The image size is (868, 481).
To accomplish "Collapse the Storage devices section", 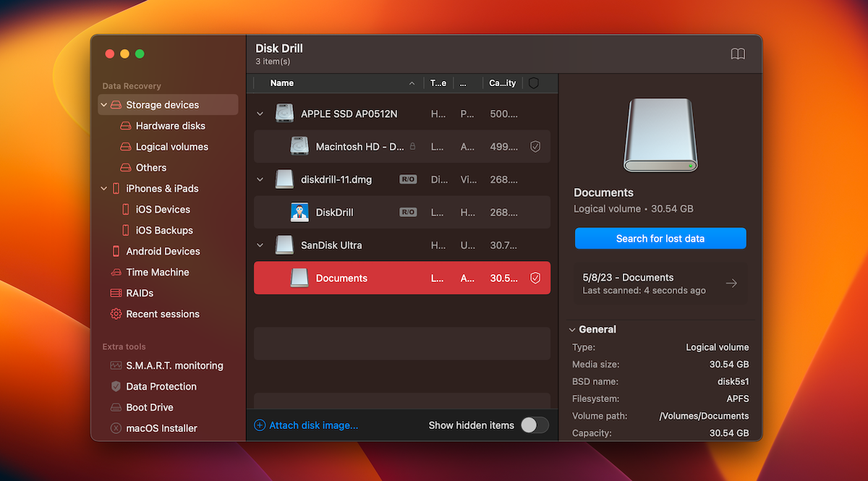I will [104, 105].
